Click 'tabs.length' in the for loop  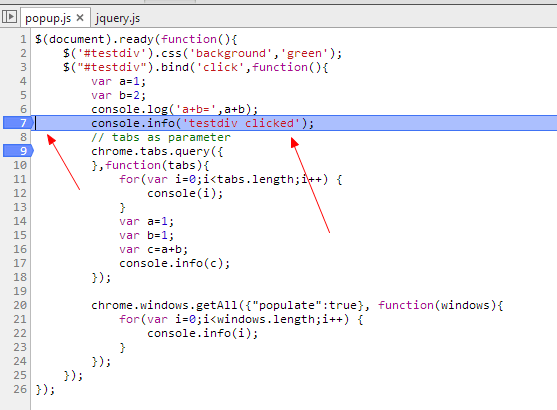(x=255, y=179)
